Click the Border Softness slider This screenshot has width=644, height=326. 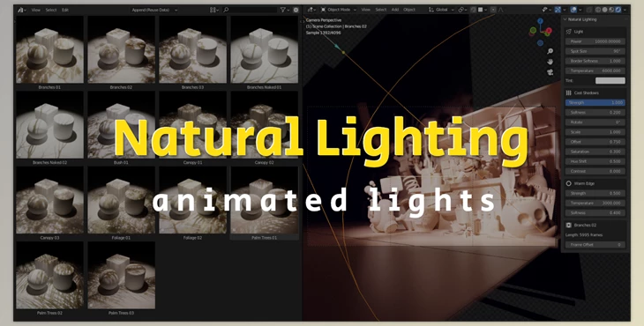[x=595, y=61]
